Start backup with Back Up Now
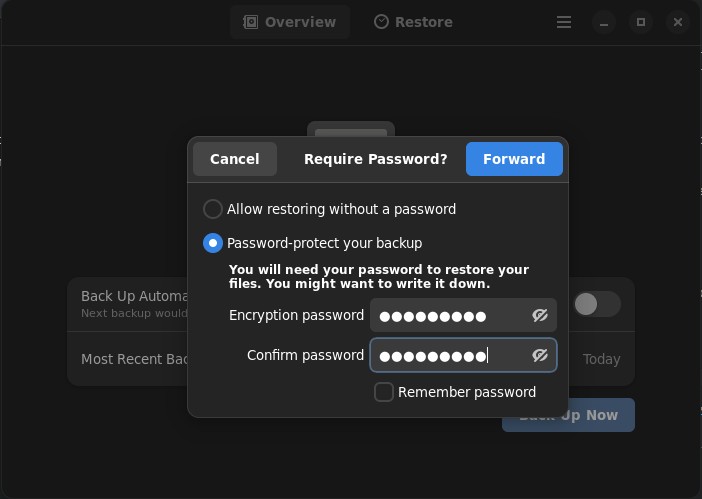This screenshot has width=702, height=499. click(x=568, y=415)
